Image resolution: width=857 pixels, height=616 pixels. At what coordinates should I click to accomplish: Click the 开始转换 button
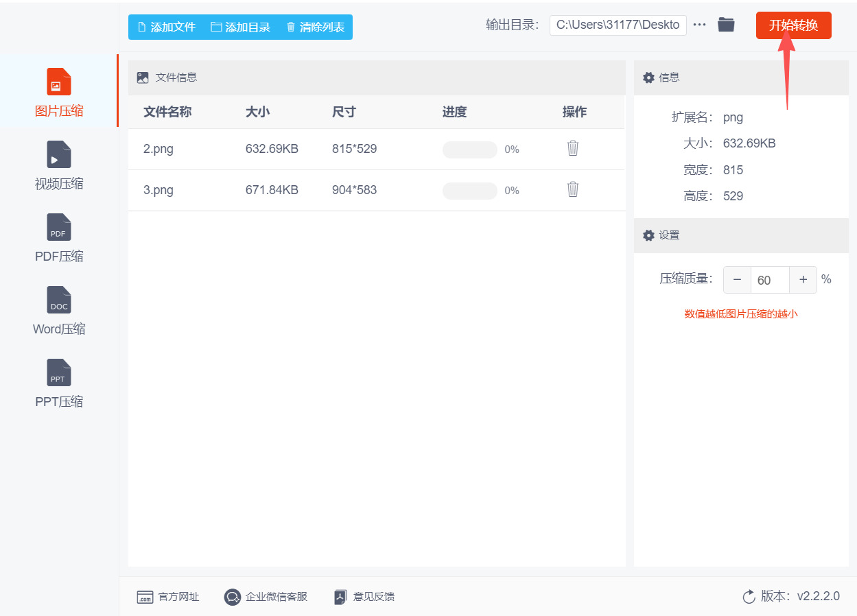(x=793, y=24)
